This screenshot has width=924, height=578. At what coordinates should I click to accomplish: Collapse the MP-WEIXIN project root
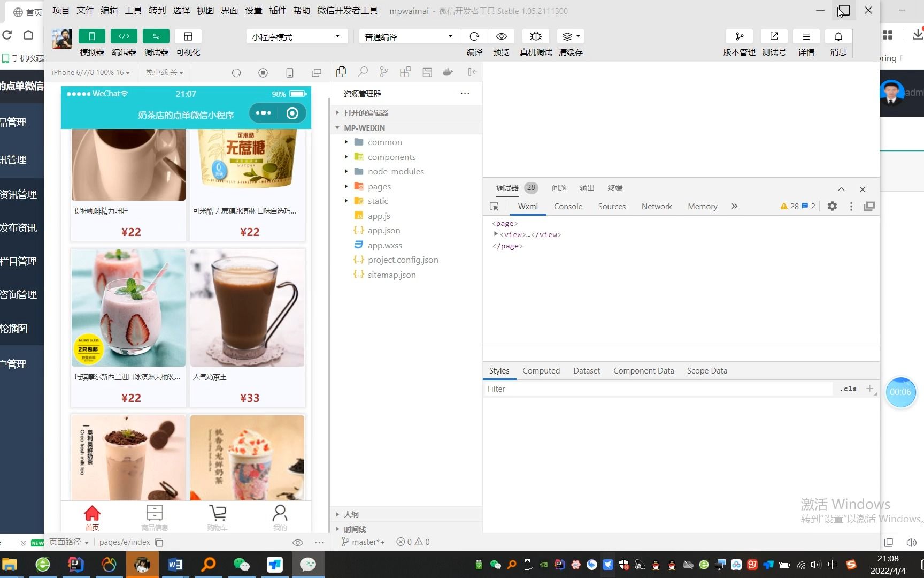(406, 127)
